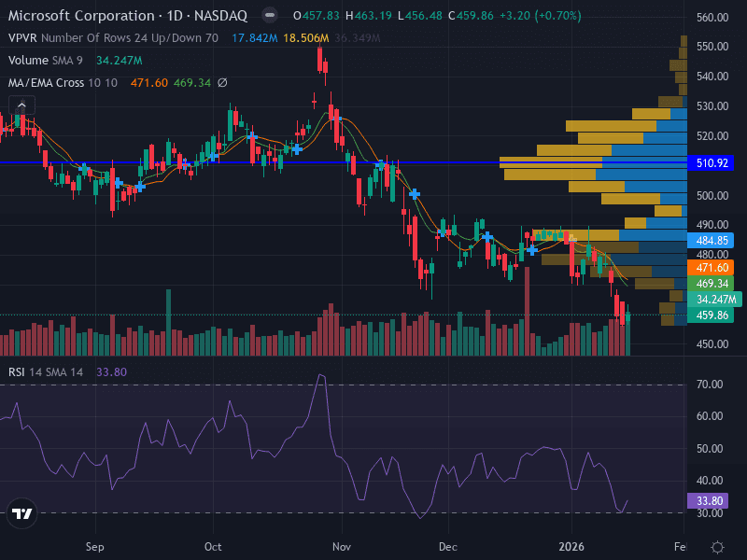The image size is (747, 560).
Task: Select the MA/EMA Cross indicator legend
Action: point(63,83)
